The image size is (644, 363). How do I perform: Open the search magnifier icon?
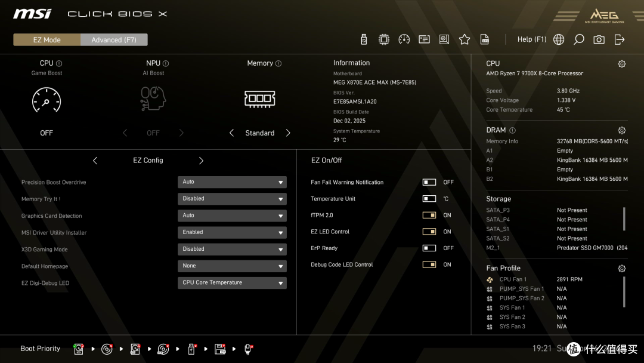(x=578, y=39)
